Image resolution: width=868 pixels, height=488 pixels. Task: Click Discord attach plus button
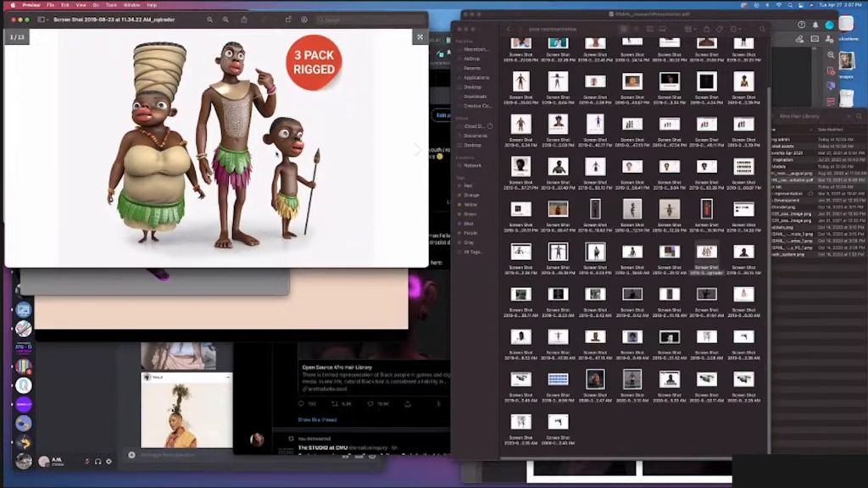coord(131,455)
